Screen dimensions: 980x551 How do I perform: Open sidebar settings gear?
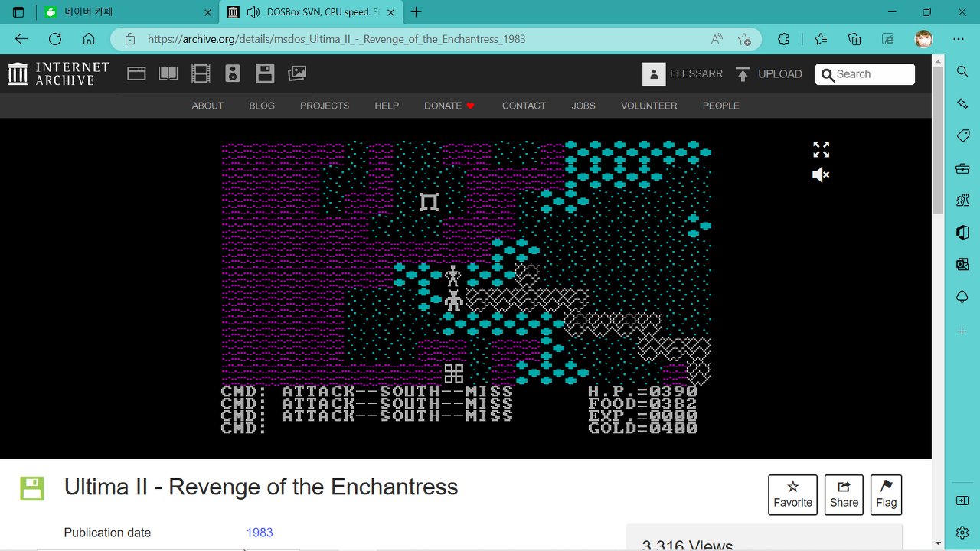click(x=962, y=532)
